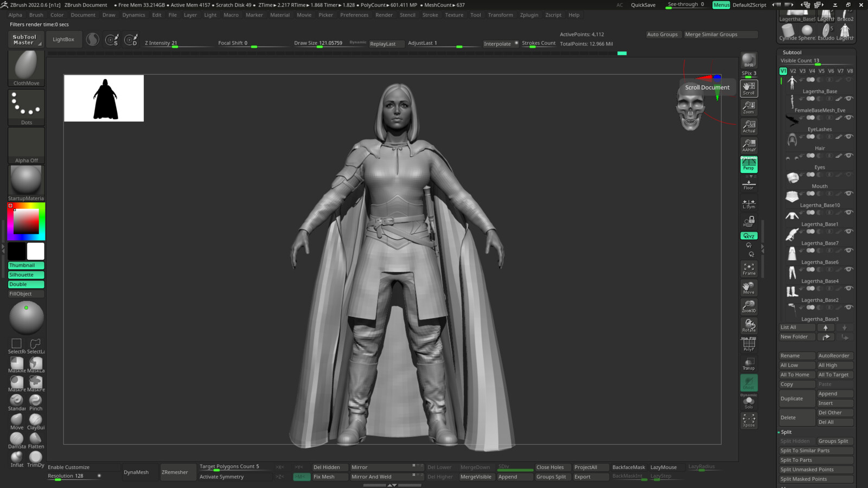Open the Dots stroke picker
Screen dimensions: 868x488
point(26,107)
